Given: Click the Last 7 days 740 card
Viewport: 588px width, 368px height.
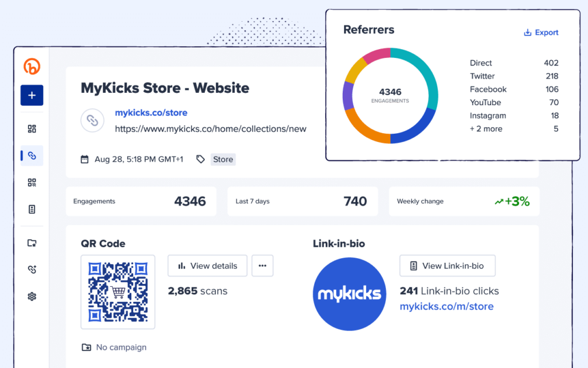Looking at the screenshot, I should coord(302,202).
